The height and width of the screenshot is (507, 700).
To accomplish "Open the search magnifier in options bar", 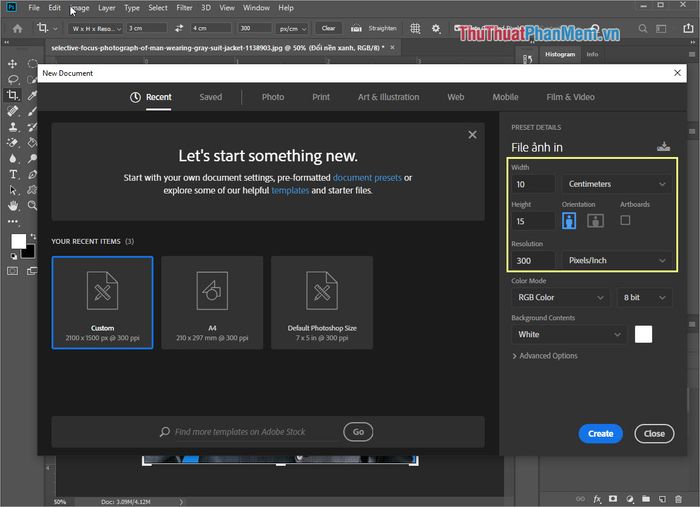I will (643, 29).
